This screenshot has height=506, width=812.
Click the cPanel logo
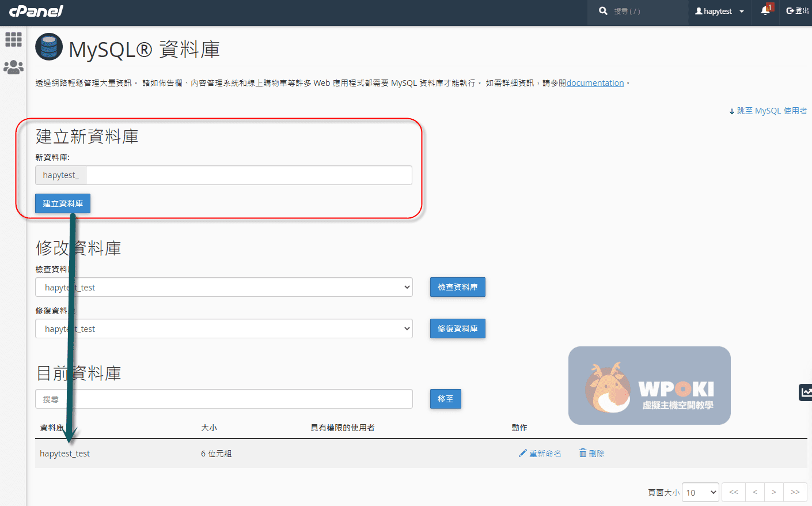[x=36, y=10]
